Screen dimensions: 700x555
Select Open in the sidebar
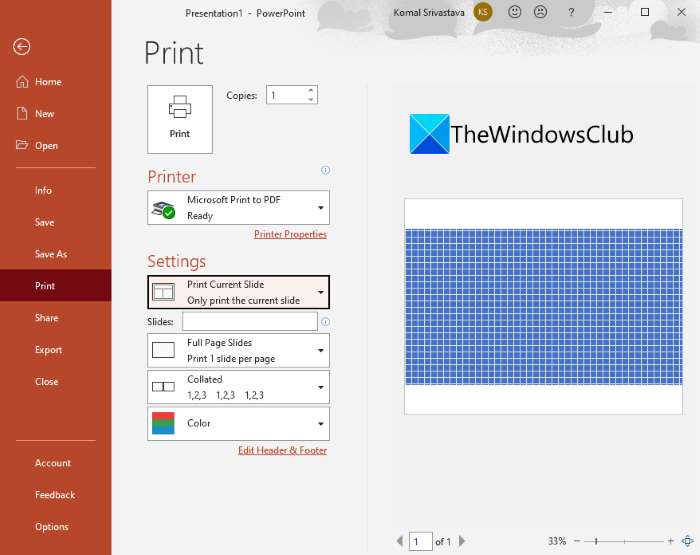[x=55, y=146]
